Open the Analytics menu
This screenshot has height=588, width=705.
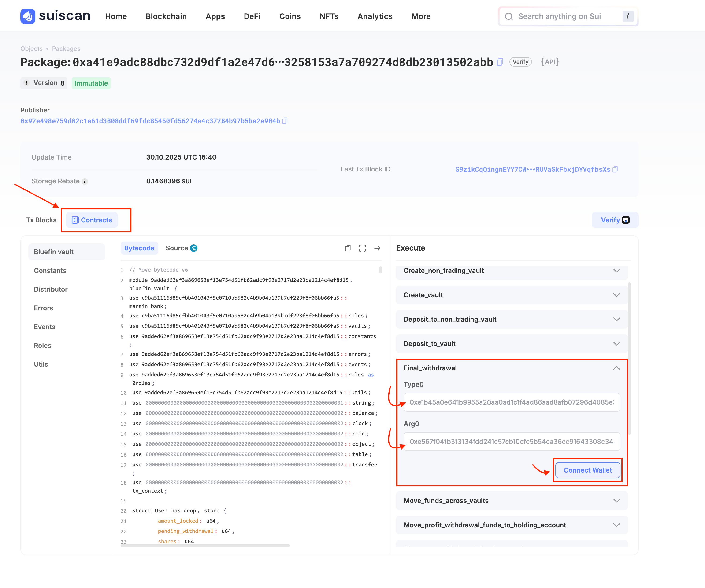pos(375,16)
